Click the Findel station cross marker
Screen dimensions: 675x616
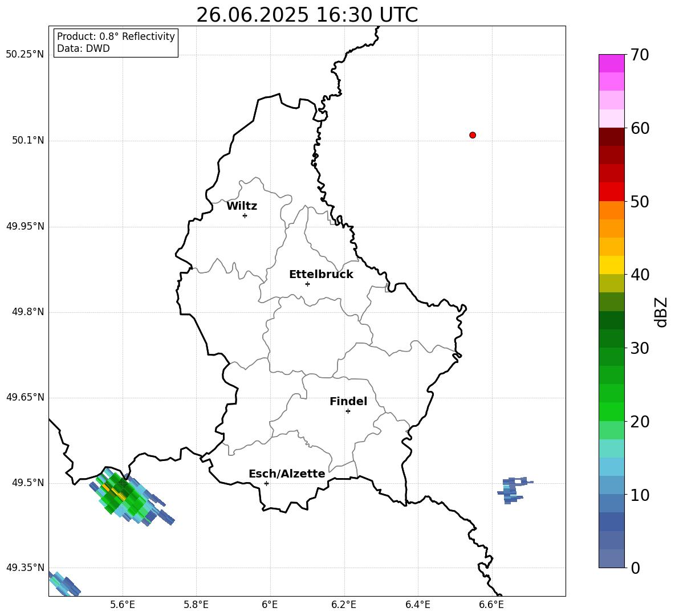click(348, 411)
